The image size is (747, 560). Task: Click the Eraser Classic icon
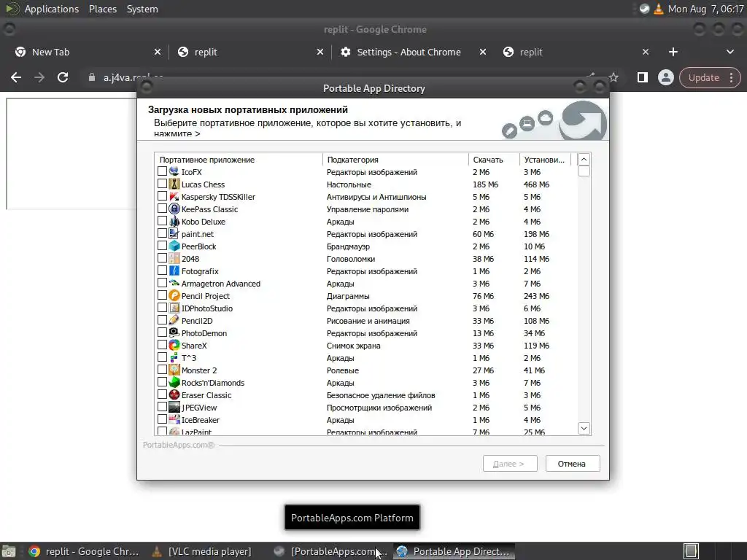pyautogui.click(x=174, y=394)
